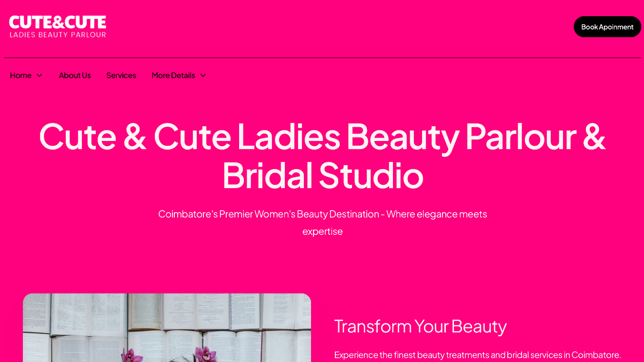Click the ampersand ending the heading's first line
644x362 pixels.
coord(594,136)
